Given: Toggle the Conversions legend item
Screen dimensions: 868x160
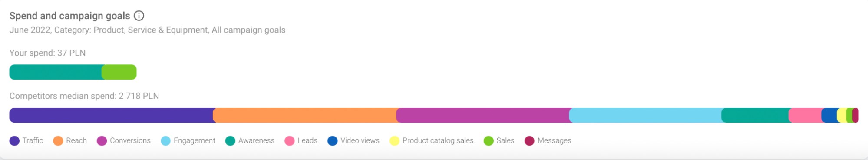Looking at the screenshot, I should coord(124,140).
